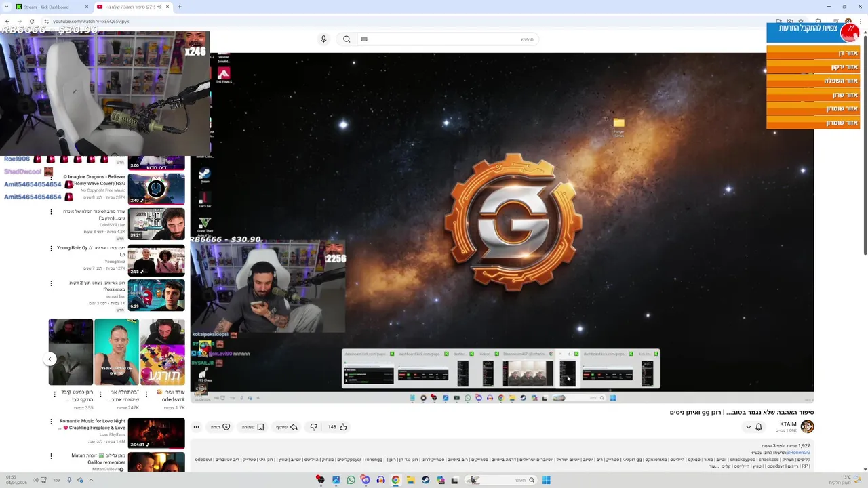Focus the YouTube search input field
The image size is (868, 488).
tap(448, 39)
